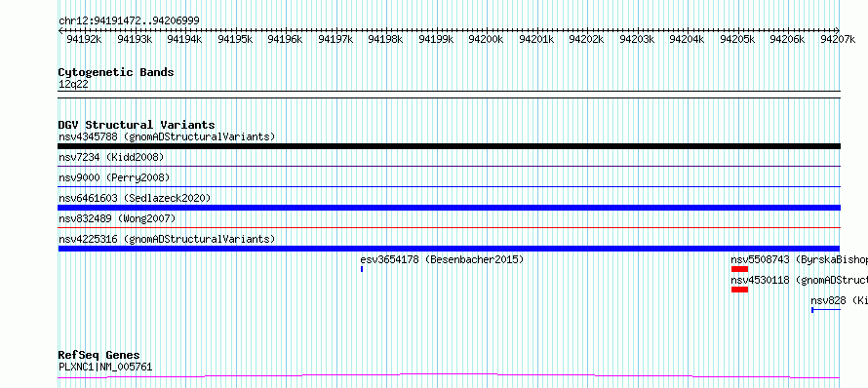Open the DGV Structural Variants track heading
Screen dimensions: 868x388
click(137, 125)
